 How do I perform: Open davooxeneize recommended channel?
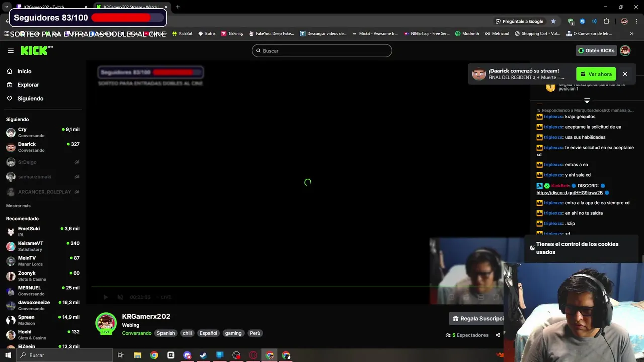point(43,305)
